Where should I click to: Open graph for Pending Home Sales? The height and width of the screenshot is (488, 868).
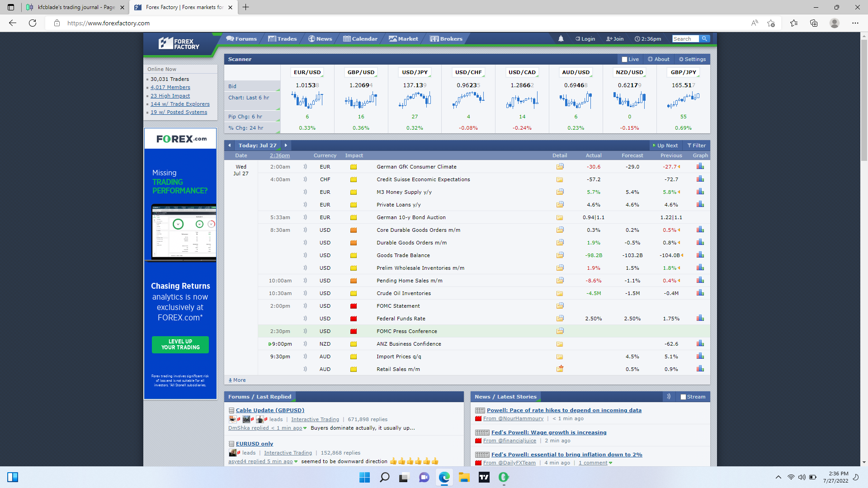[700, 280]
